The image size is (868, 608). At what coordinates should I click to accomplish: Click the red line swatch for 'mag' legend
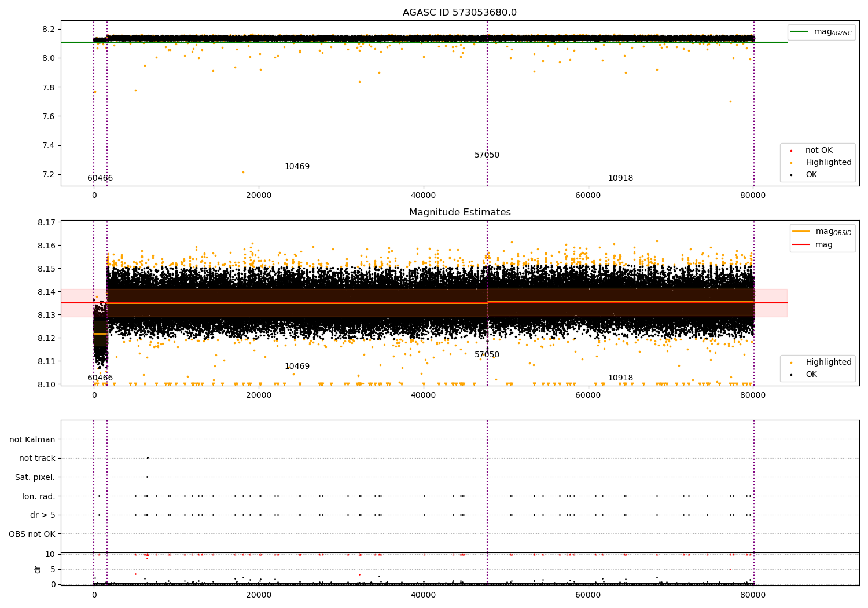point(801,244)
